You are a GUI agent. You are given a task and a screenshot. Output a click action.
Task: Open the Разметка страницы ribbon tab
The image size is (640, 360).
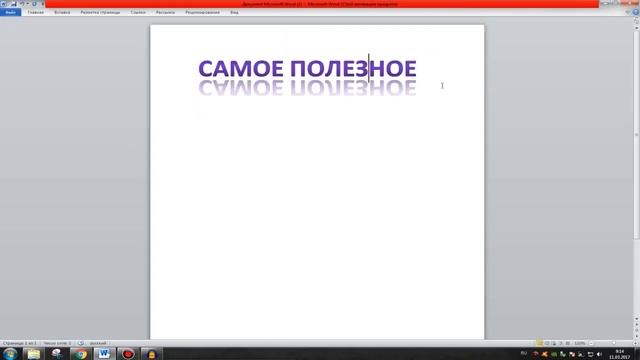point(100,12)
